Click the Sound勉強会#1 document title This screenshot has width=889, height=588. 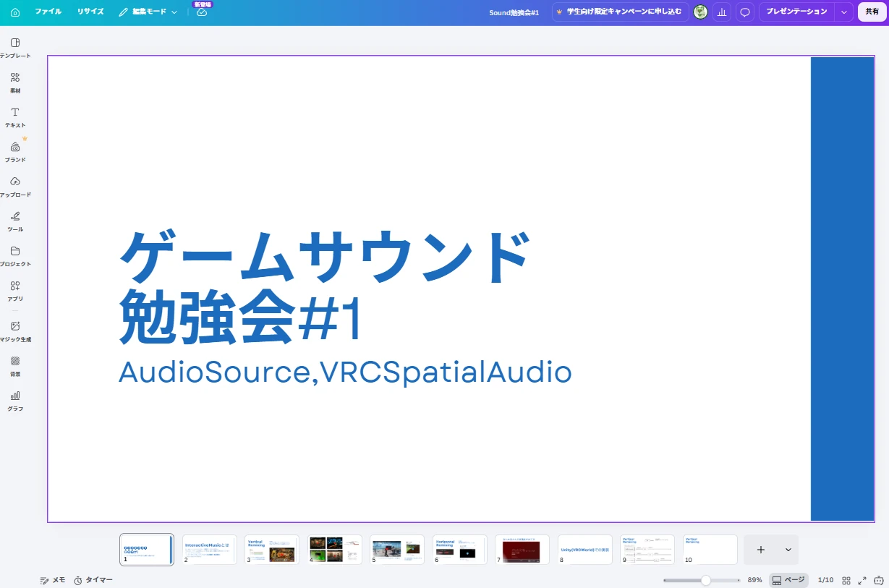point(514,12)
